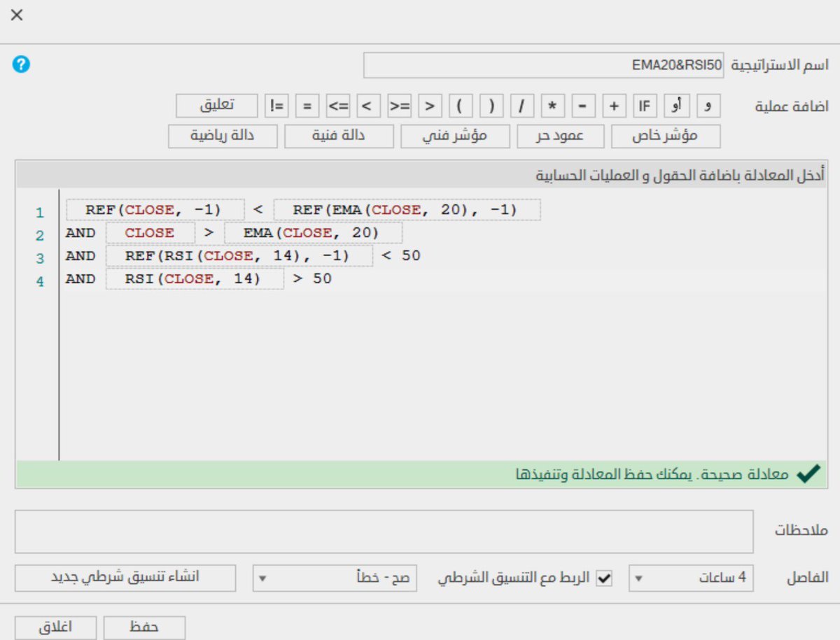This screenshot has height=640, width=840.
Task: Select the RSI(CLOSE, 14) token on line 4
Action: (195, 279)
